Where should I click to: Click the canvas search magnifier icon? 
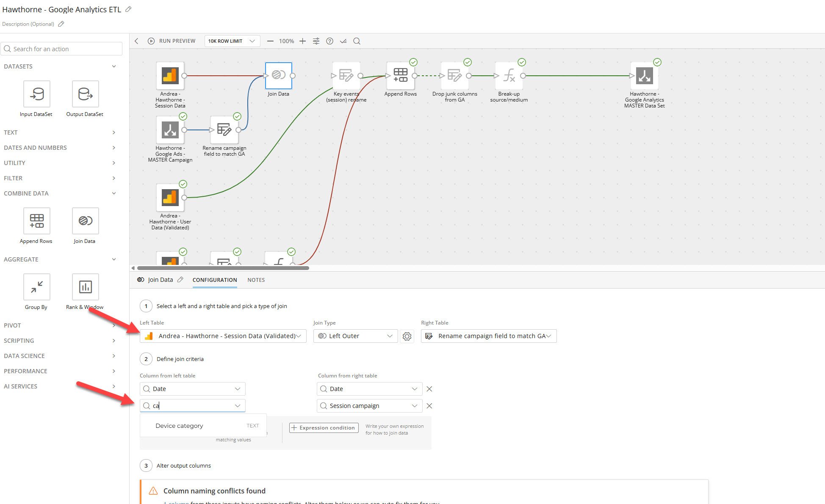(x=357, y=41)
